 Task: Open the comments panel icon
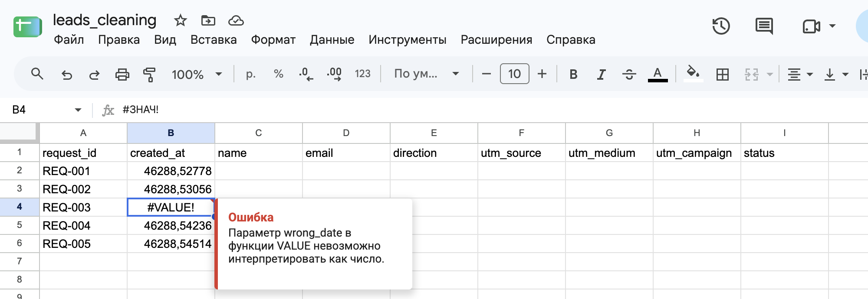[764, 26]
